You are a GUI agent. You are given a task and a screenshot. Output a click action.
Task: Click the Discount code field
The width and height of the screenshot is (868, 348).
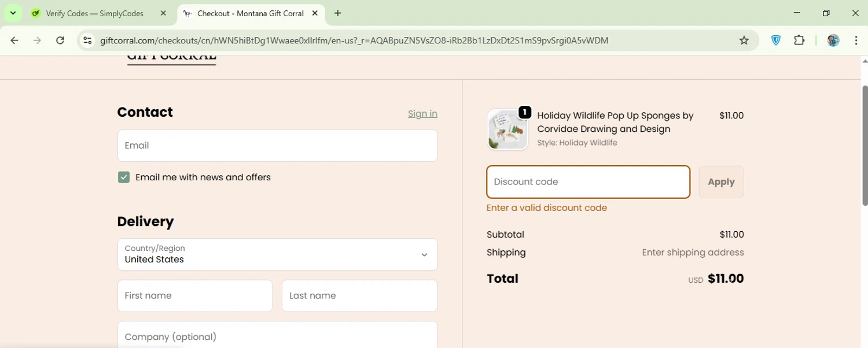[589, 182]
